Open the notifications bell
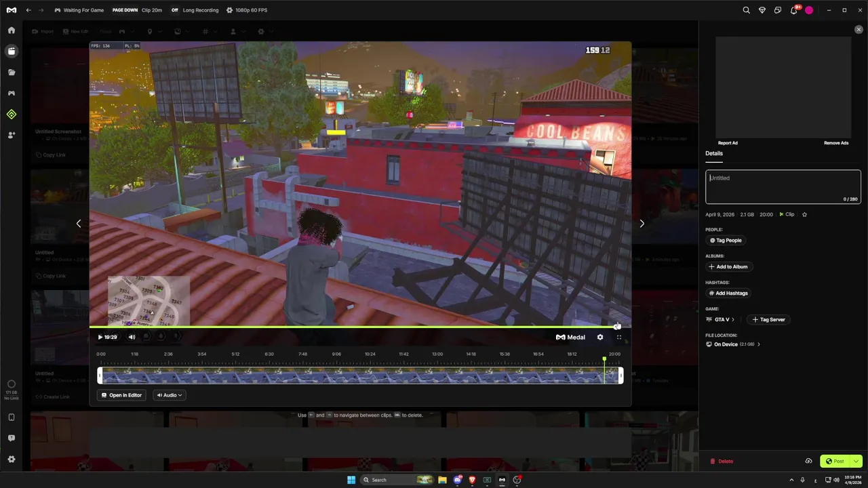The height and width of the screenshot is (488, 868). pos(793,10)
